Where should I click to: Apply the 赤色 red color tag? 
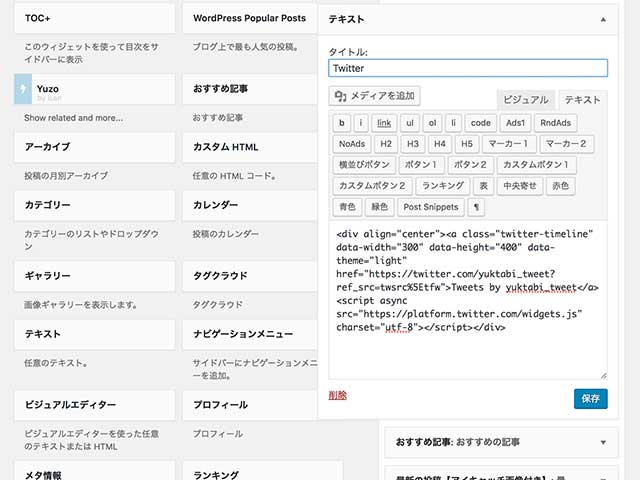[560, 186]
